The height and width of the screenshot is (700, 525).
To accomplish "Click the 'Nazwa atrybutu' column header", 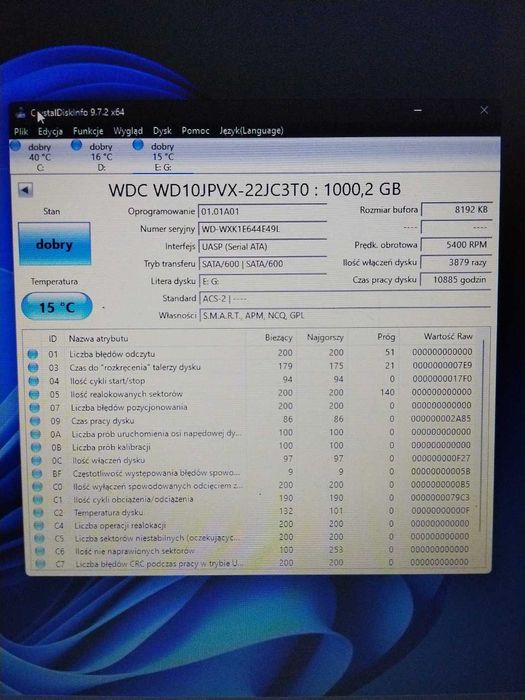I will (x=98, y=339).
